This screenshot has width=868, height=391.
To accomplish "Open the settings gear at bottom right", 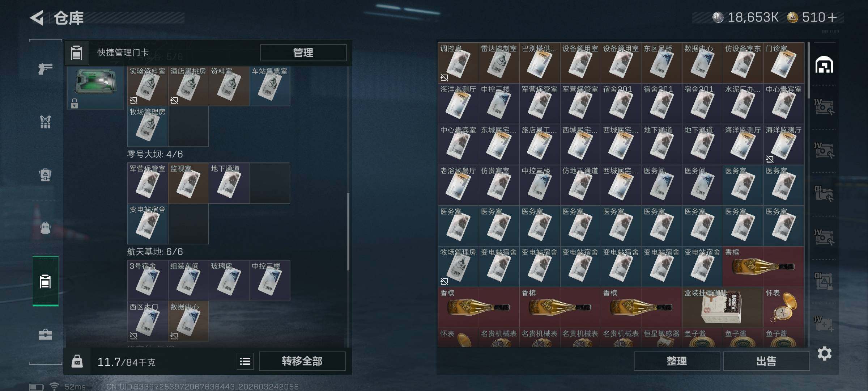I will [x=824, y=353].
